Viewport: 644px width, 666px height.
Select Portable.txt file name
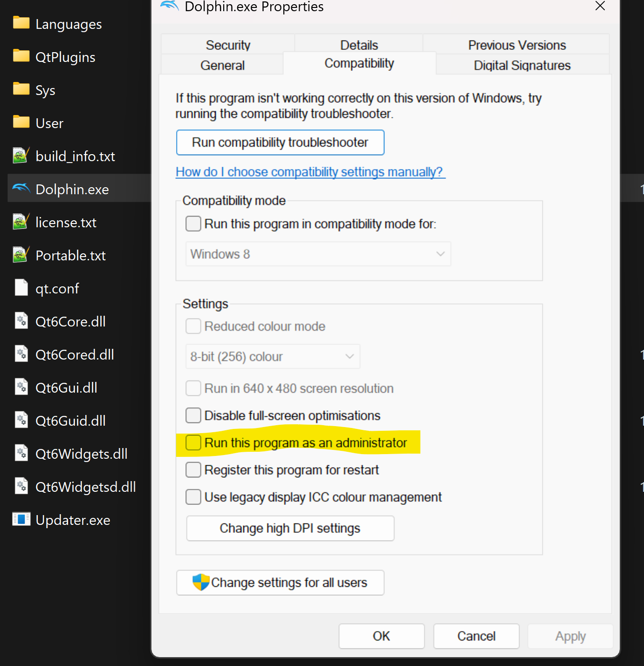click(x=70, y=255)
